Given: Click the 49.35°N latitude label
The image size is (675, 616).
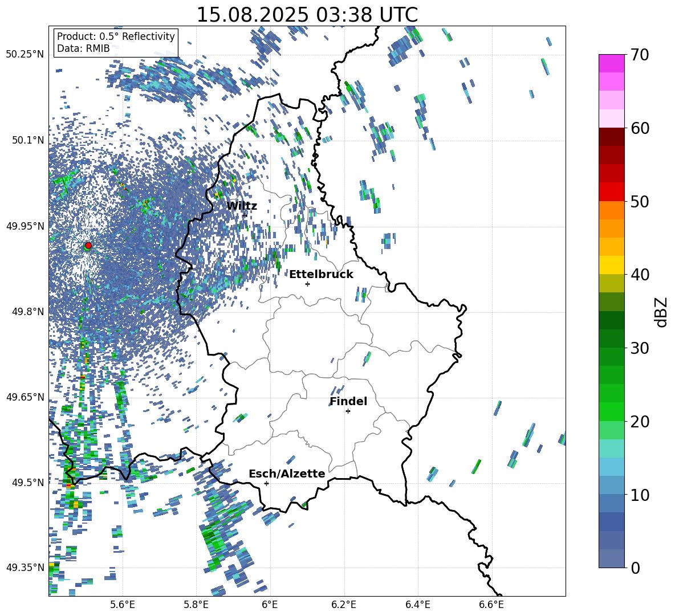Looking at the screenshot, I should (25, 568).
